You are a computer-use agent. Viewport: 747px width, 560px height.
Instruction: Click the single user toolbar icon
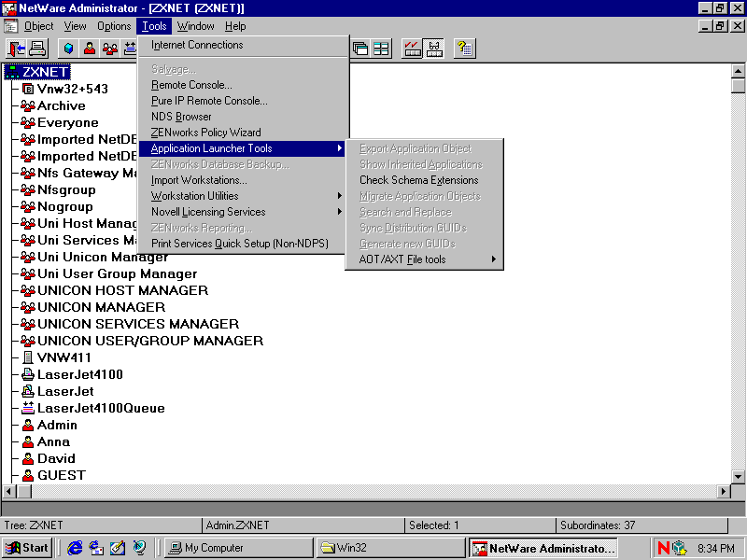(89, 49)
